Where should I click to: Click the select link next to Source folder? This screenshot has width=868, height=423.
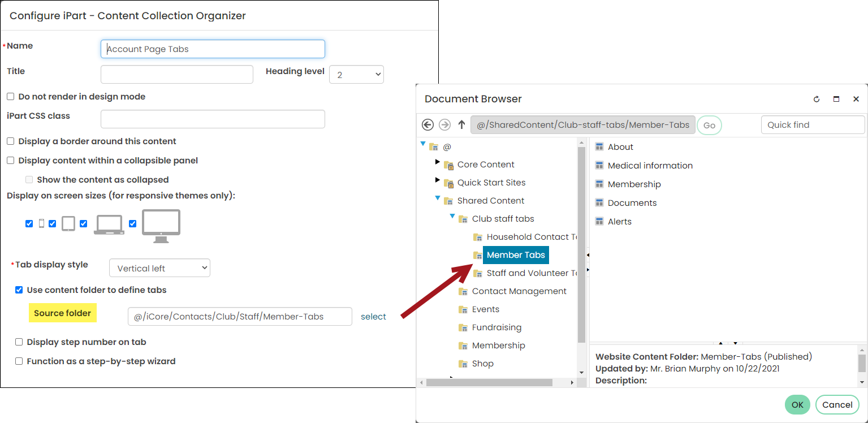[373, 317]
